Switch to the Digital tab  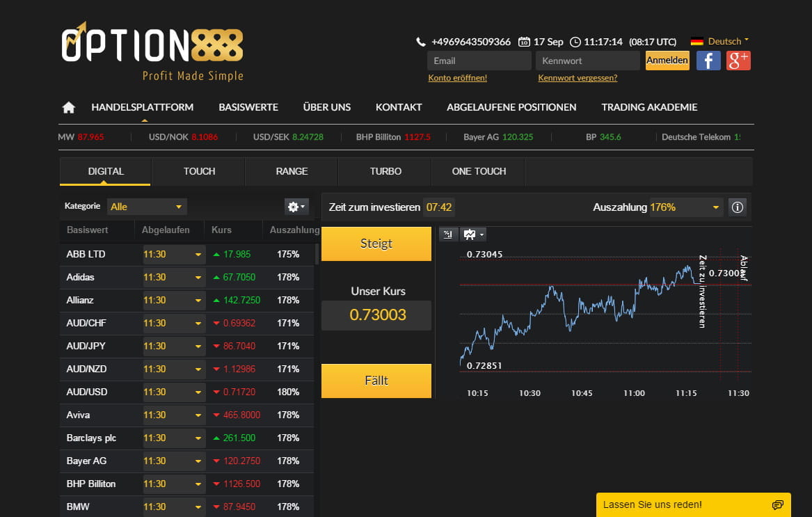coord(106,171)
